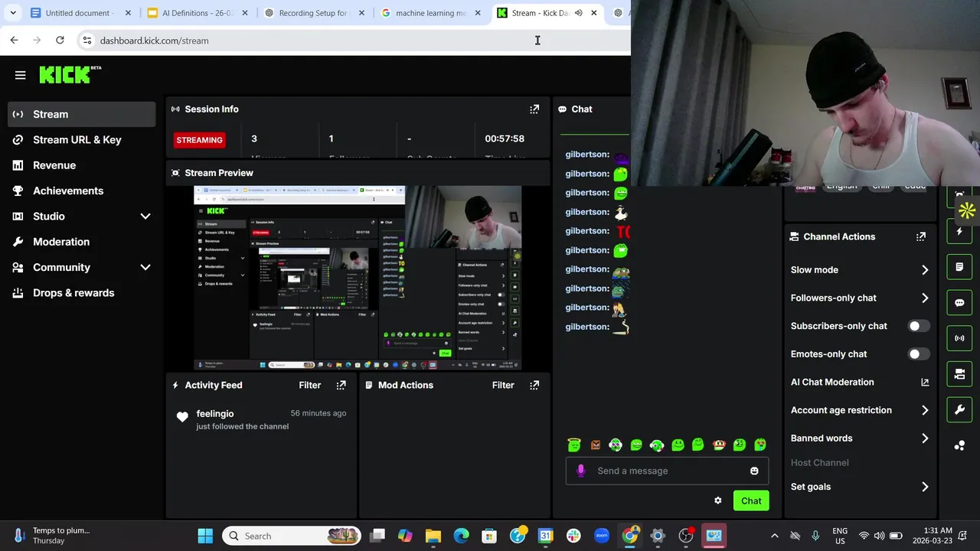Image resolution: width=980 pixels, height=551 pixels.
Task: Toggle Subscribers-only chat switch
Action: pyautogui.click(x=918, y=326)
